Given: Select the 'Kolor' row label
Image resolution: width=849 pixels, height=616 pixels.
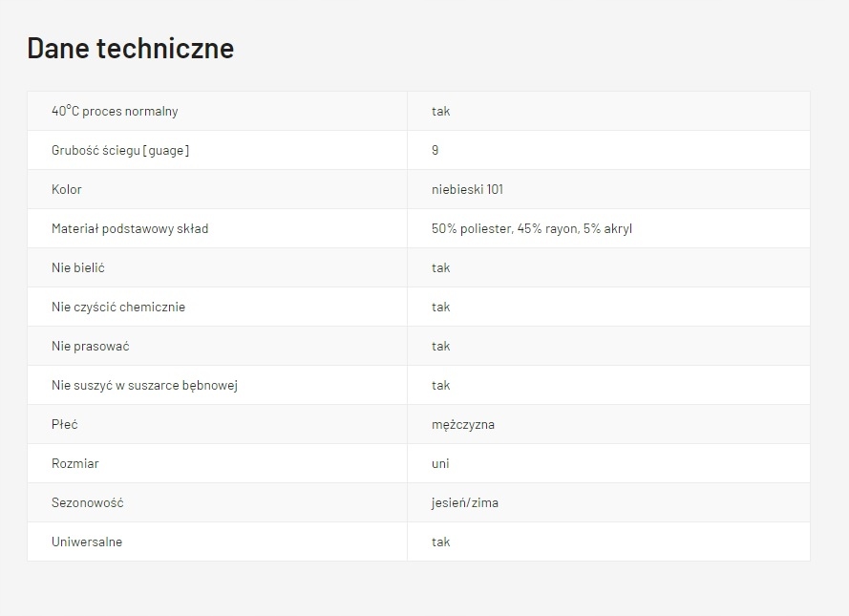Looking at the screenshot, I should click(67, 189).
